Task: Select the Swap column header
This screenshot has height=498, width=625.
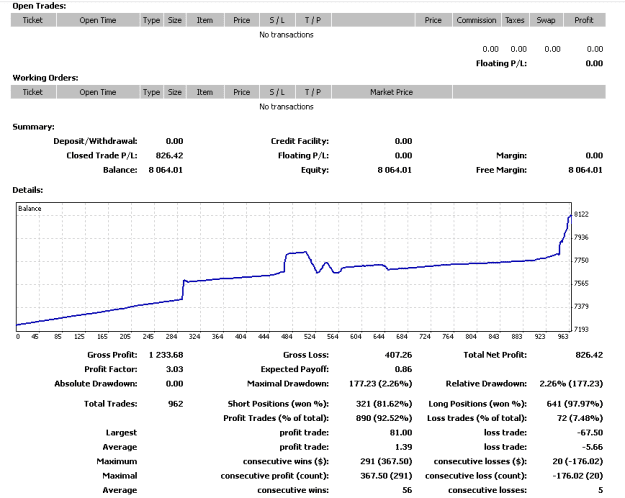Action: click(x=546, y=20)
